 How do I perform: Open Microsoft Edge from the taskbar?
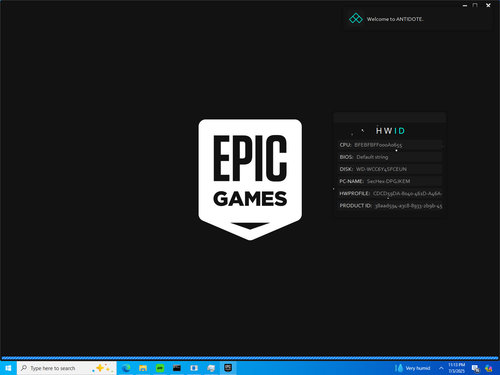pos(126,368)
